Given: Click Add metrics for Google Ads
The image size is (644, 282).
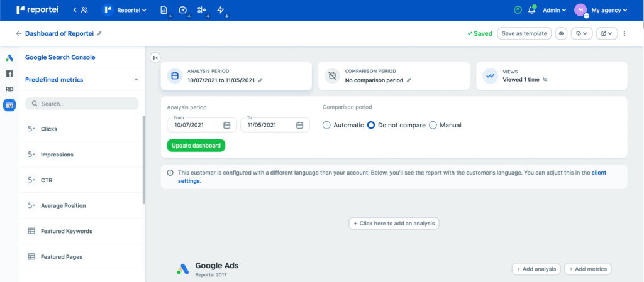Looking at the screenshot, I should (x=588, y=269).
